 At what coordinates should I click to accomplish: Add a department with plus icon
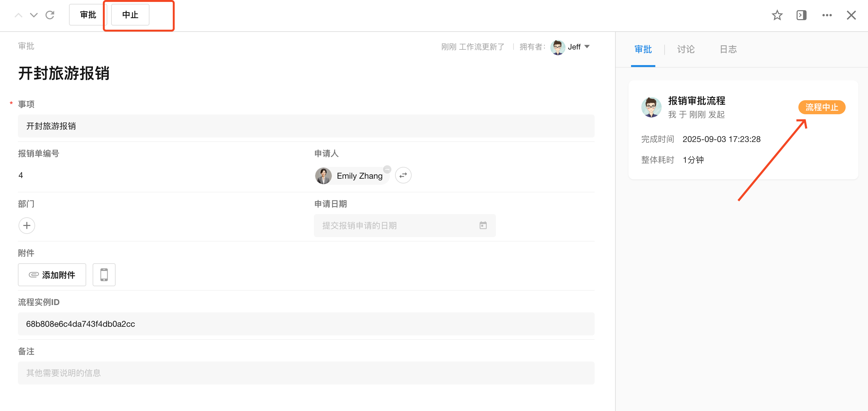[27, 226]
